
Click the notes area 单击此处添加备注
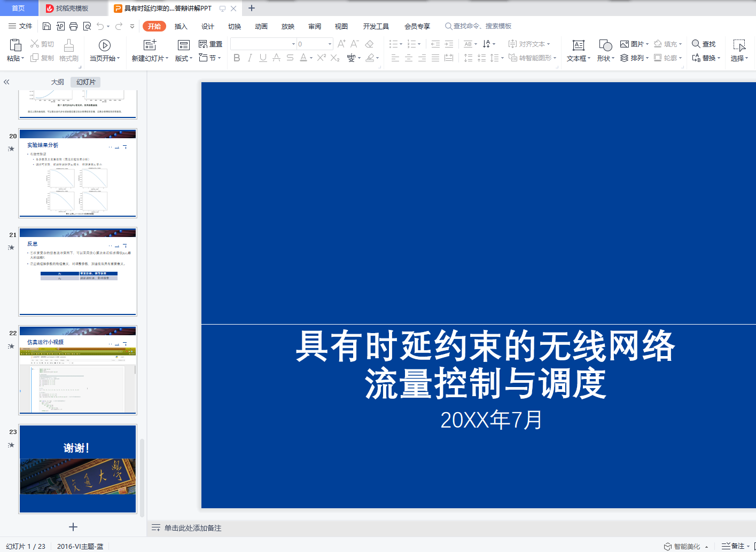(x=193, y=528)
